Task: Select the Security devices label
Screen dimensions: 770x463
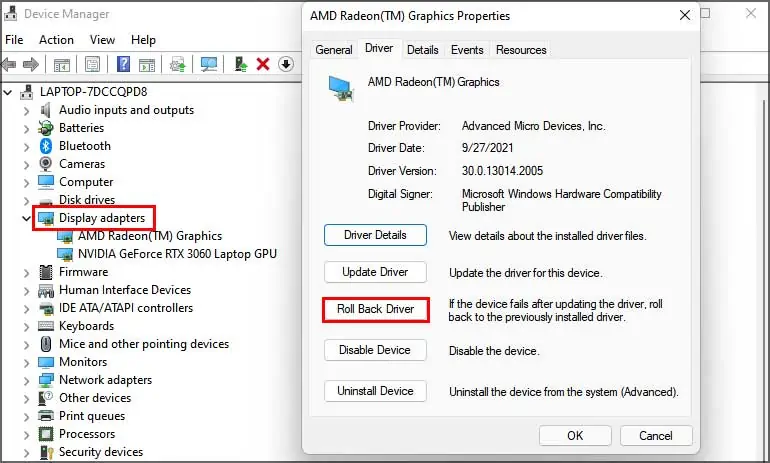Action: tap(101, 452)
